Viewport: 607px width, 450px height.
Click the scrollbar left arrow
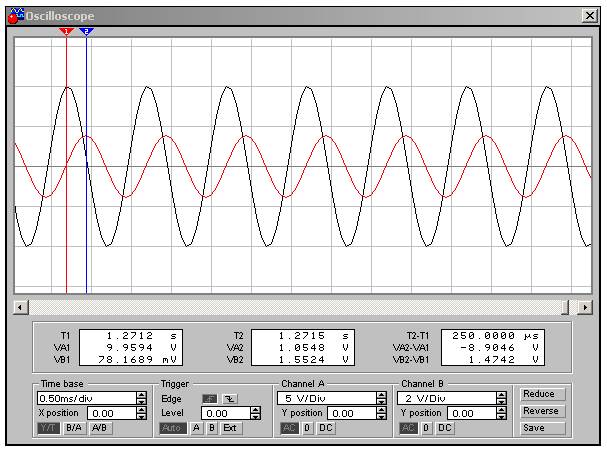click(21, 307)
